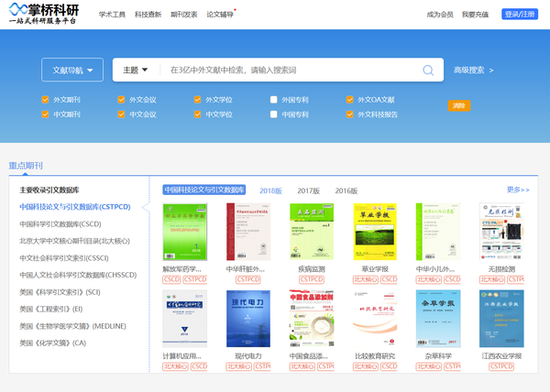The image size is (550, 392).
Task: Toggle 外文科技报告 checkbox
Action: click(x=350, y=114)
